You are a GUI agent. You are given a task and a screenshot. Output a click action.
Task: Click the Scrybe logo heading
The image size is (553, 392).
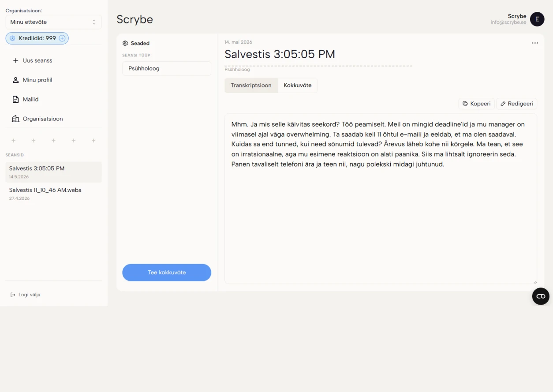(135, 19)
